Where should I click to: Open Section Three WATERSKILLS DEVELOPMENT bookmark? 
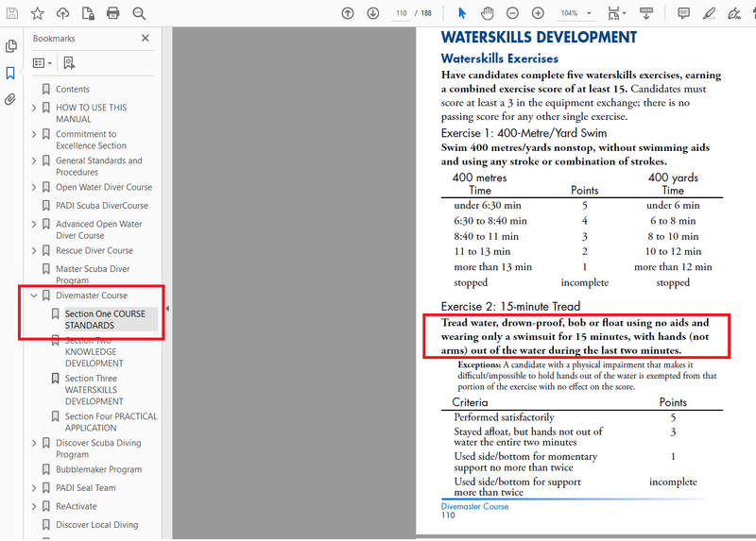point(94,390)
